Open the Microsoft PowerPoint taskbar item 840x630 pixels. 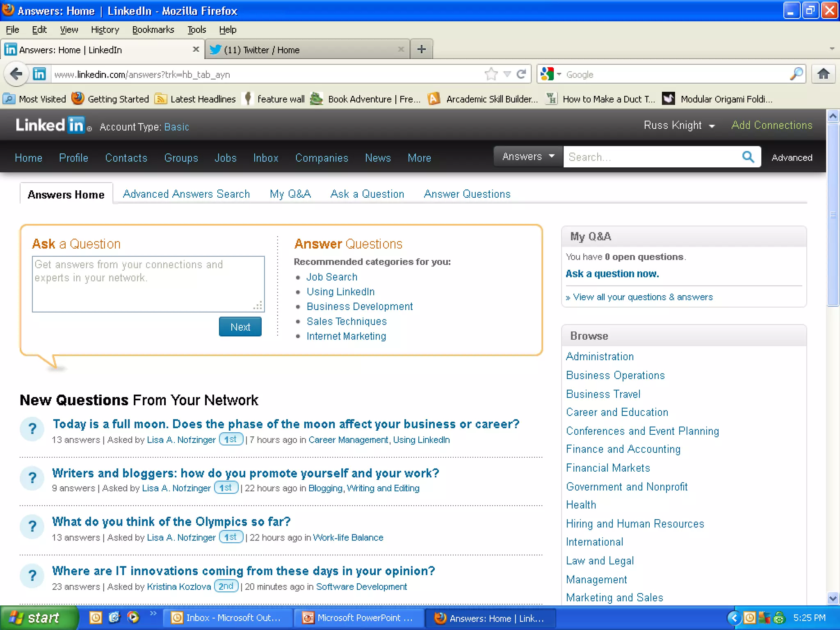point(358,618)
